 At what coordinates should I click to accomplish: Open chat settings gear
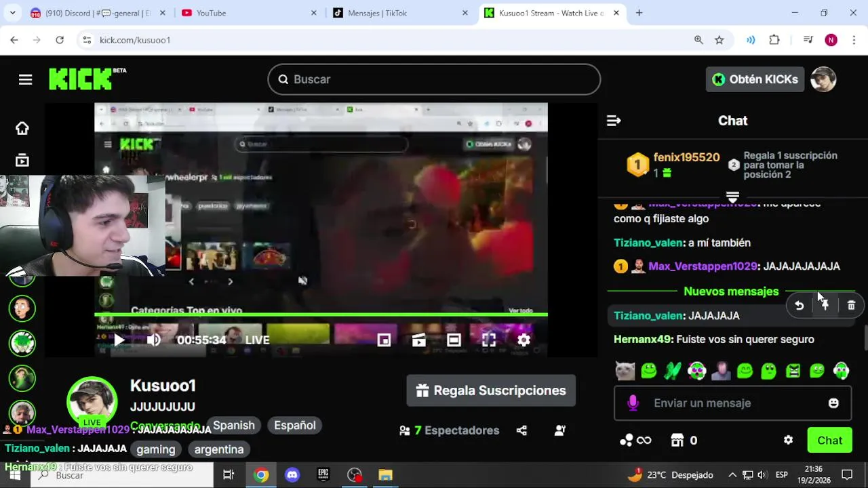(x=788, y=441)
